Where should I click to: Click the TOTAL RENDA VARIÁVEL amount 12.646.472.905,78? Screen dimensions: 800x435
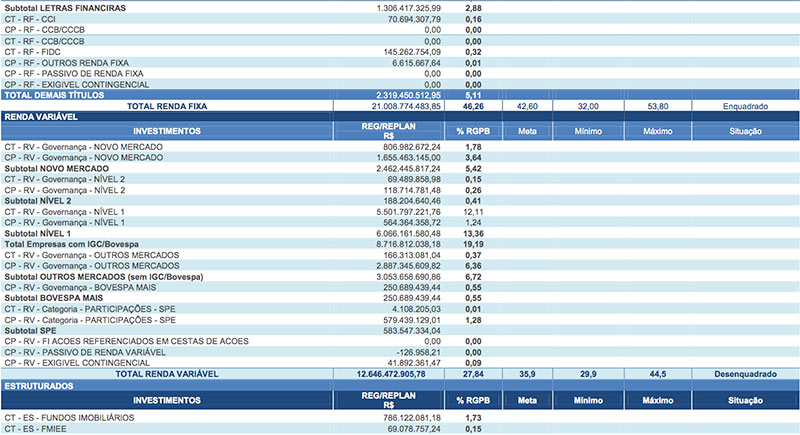405,374
